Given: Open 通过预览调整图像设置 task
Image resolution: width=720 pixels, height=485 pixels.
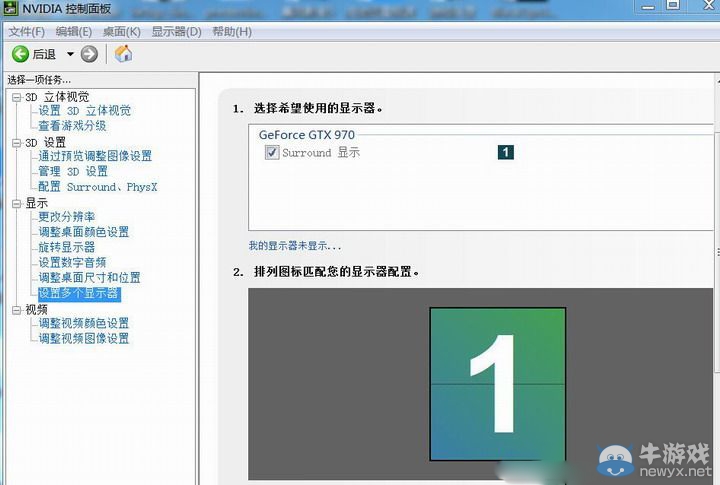Looking at the screenshot, I should tap(95, 156).
